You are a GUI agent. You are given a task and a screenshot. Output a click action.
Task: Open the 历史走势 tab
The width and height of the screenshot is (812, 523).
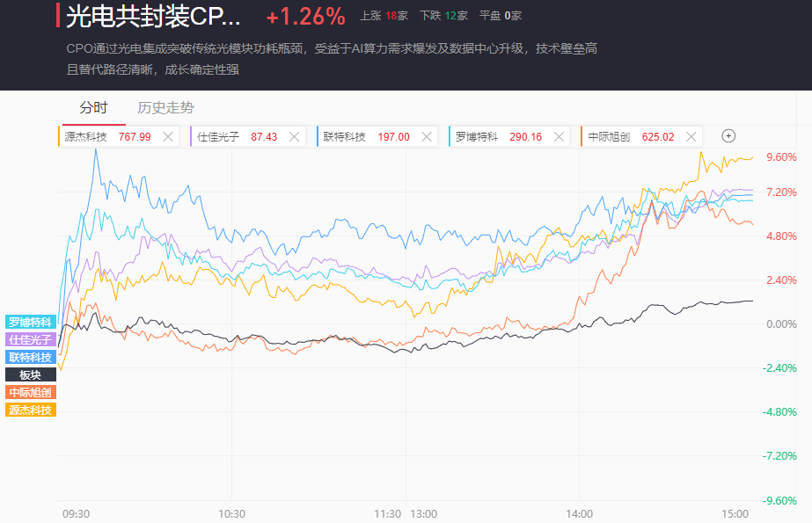coord(165,108)
